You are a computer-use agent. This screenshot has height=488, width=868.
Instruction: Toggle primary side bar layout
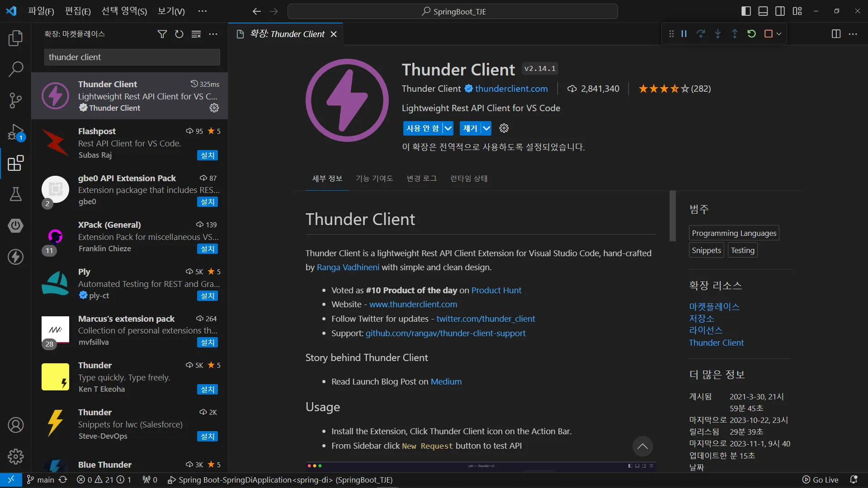coord(746,11)
